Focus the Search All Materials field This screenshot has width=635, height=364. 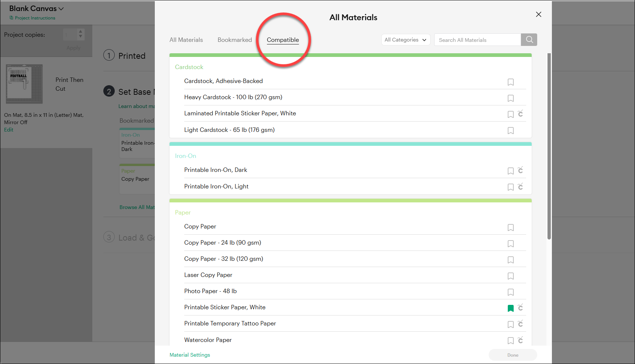(477, 40)
